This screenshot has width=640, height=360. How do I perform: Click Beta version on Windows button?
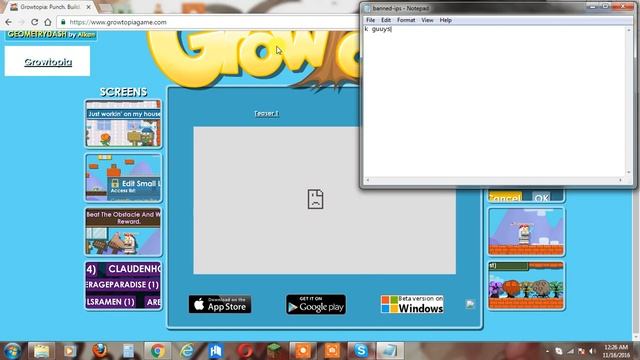412,304
